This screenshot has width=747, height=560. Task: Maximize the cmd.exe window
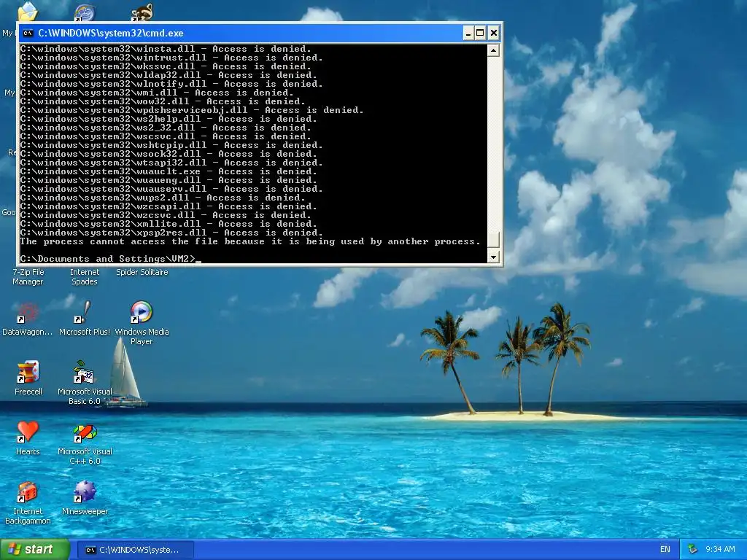(x=480, y=33)
